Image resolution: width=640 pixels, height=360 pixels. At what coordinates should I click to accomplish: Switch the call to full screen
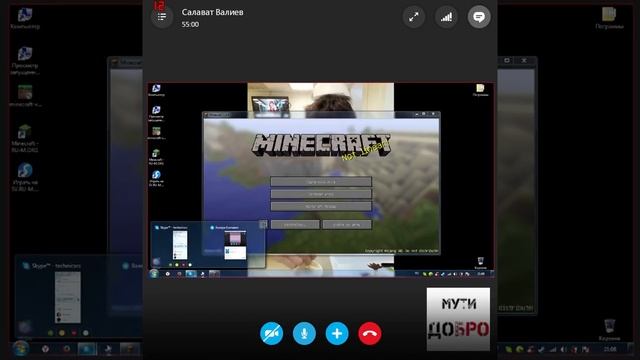coord(414,17)
